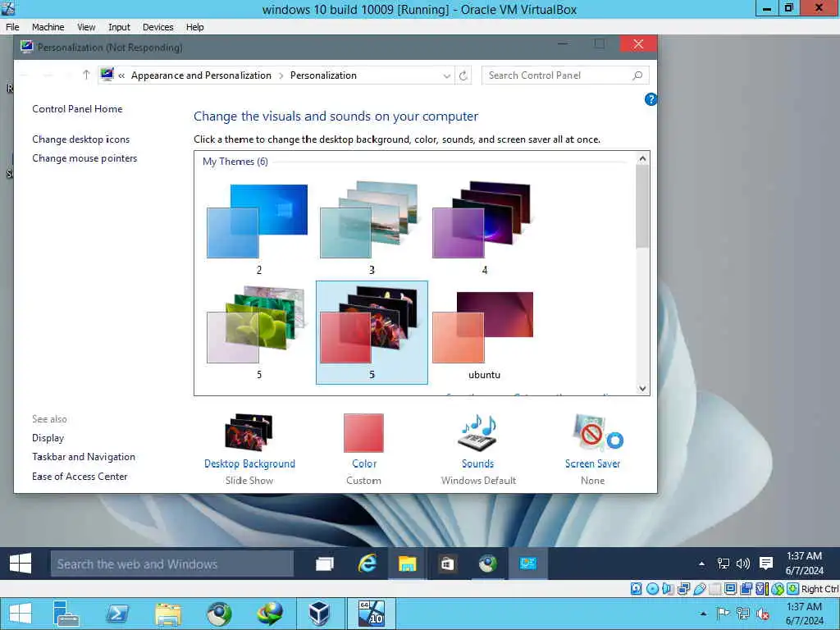
Task: Open Internet Download Manager on host taskbar
Action: point(271,614)
